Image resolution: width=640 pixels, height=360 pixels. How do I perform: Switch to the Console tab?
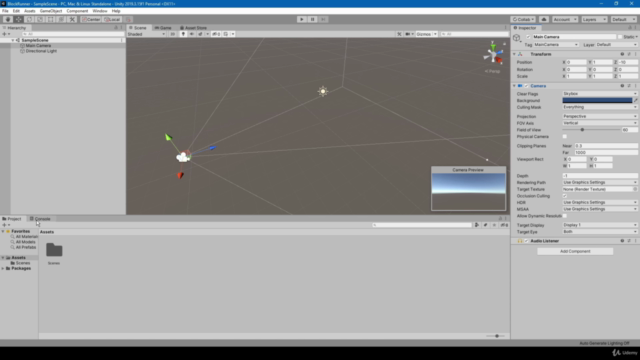pyautogui.click(x=40, y=219)
